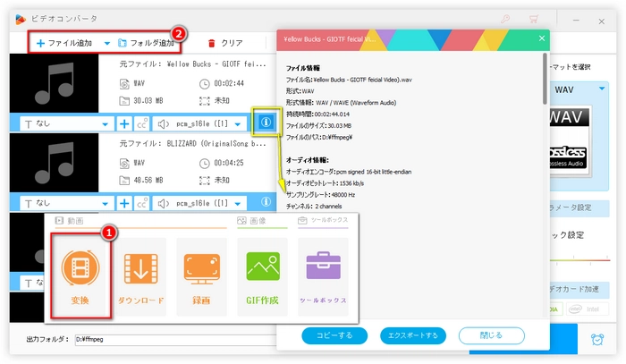Switch to the 画像 category tab
Viewport: 626px width, 364px height.
(252, 220)
